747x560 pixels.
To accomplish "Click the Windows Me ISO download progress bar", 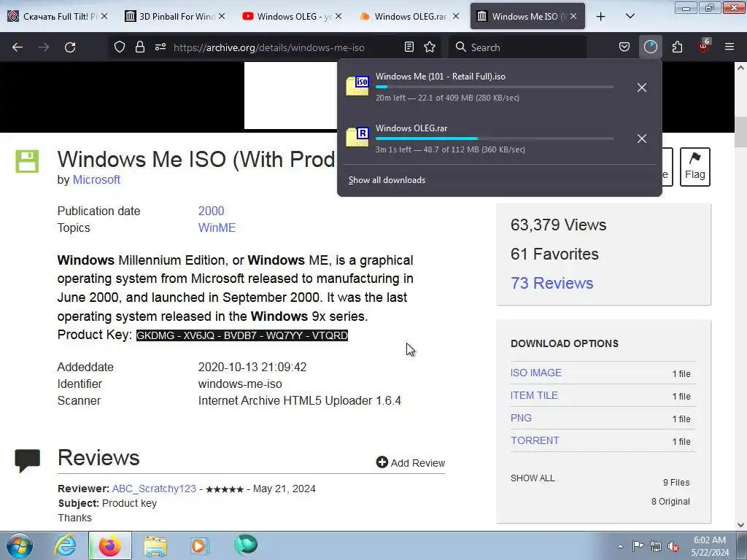I will [495, 87].
